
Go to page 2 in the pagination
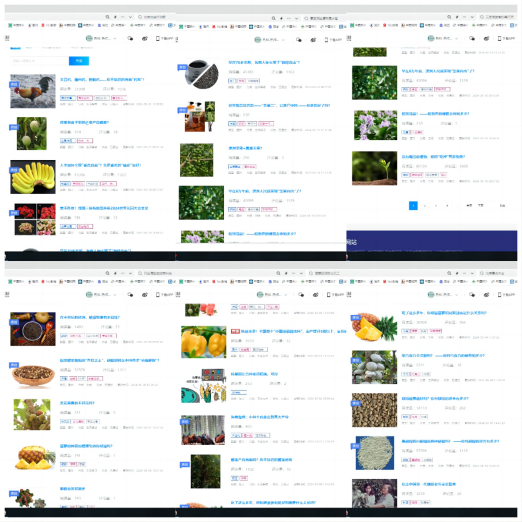tap(425, 206)
